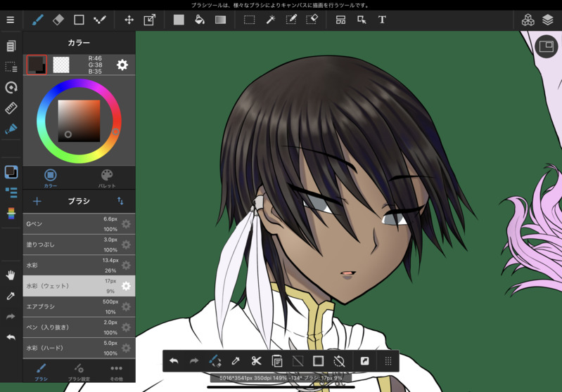Select the Hand pan tool in sidebar
This screenshot has height=392, width=562.
tap(11, 275)
